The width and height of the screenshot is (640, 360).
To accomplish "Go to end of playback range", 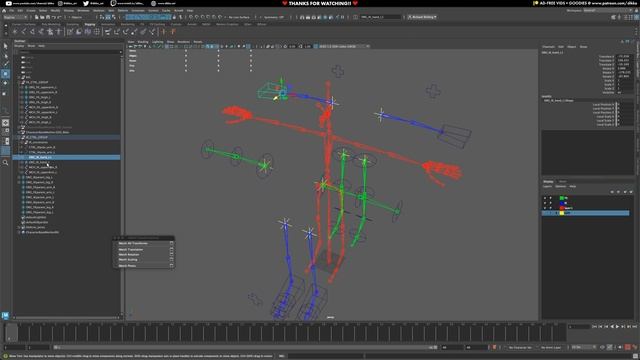I will [x=635, y=327].
